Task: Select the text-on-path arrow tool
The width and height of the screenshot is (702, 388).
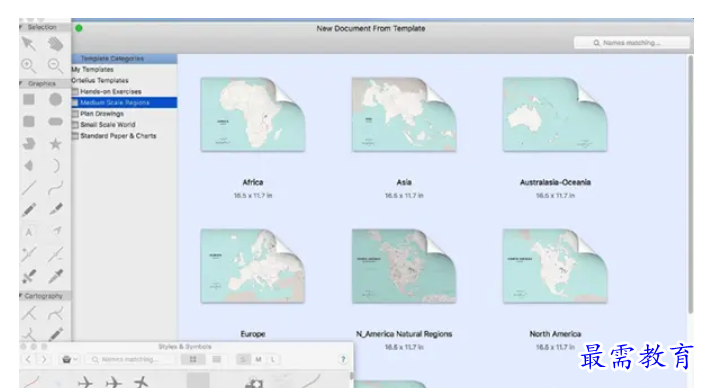Action: [x=56, y=231]
